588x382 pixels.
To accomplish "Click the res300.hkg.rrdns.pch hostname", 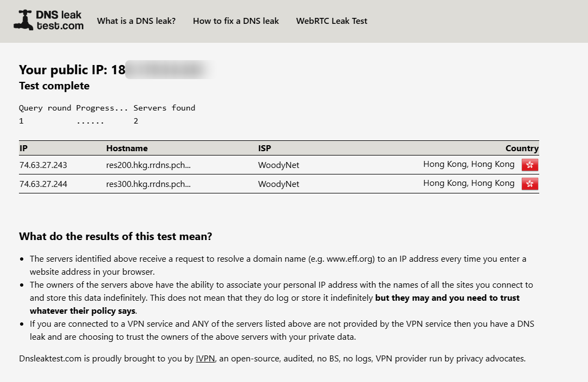I will (x=148, y=184).
